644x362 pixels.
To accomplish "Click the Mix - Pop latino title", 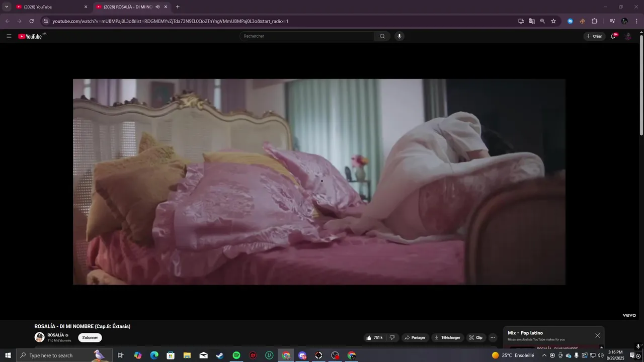I will [525, 333].
